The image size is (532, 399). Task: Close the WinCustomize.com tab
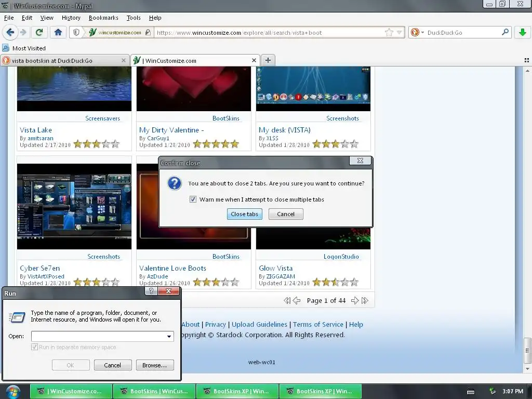point(254,60)
